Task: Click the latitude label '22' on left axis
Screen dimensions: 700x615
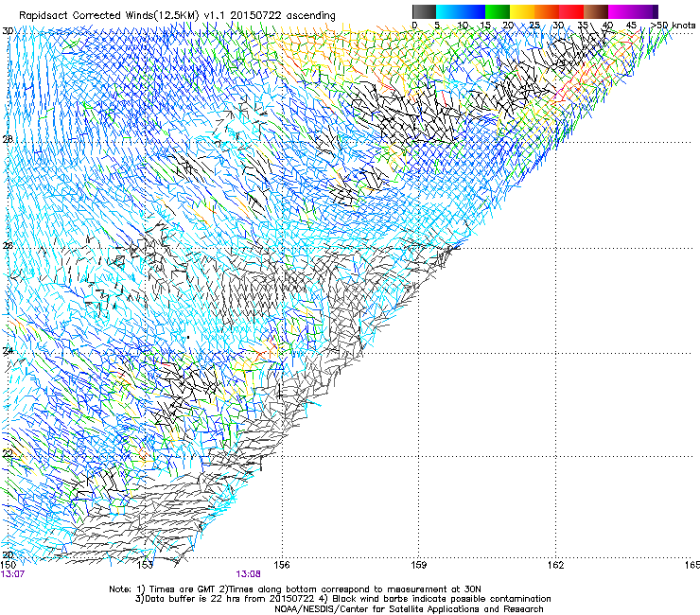Action: click(8, 453)
